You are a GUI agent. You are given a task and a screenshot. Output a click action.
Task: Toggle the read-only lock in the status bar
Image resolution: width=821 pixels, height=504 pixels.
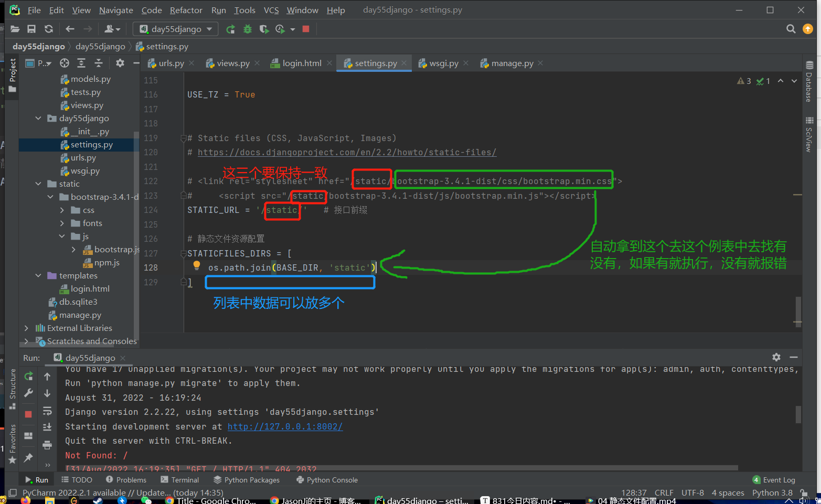(803, 492)
